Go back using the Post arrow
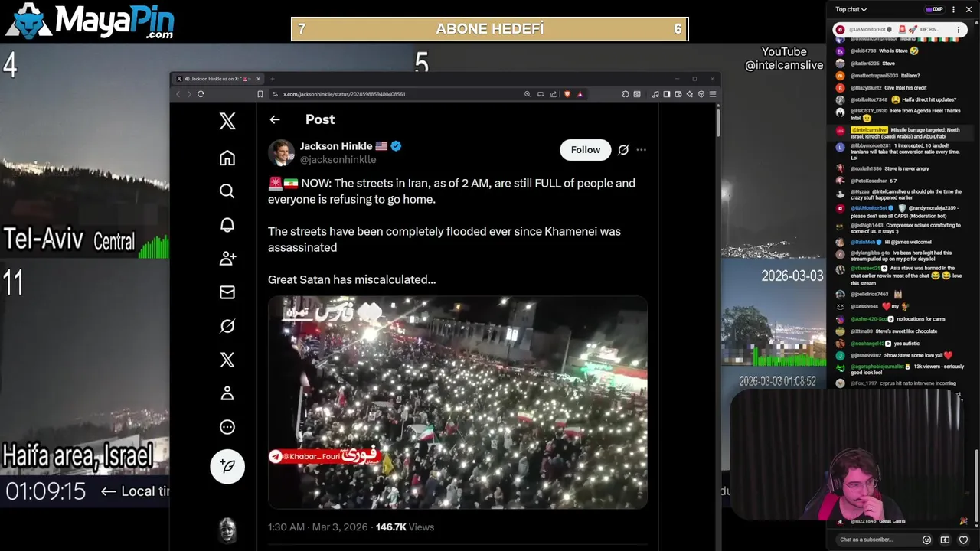 click(275, 119)
